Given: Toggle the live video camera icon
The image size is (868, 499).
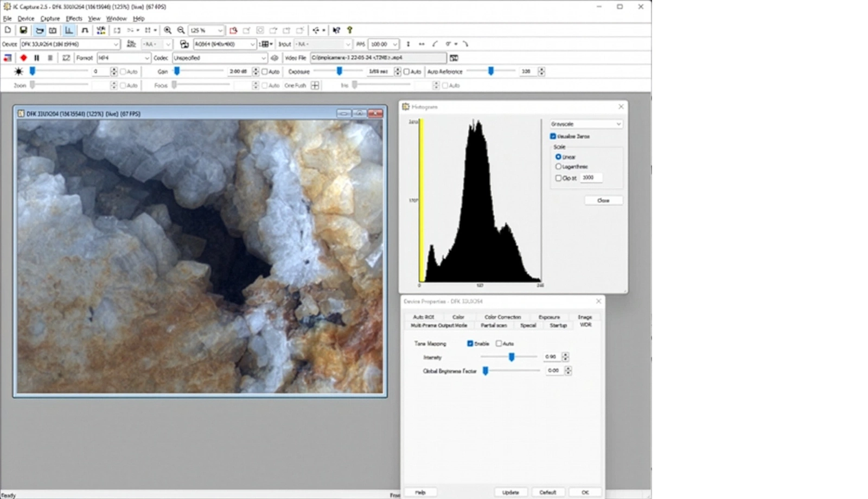Looking at the screenshot, I should tap(39, 30).
